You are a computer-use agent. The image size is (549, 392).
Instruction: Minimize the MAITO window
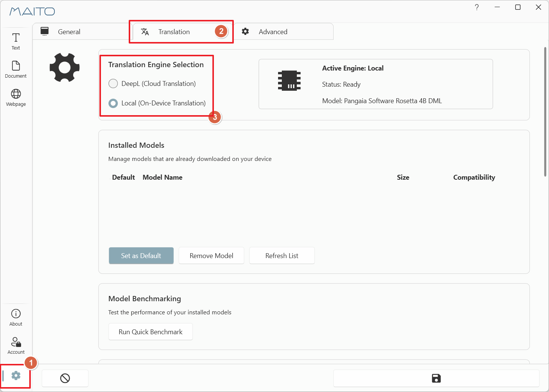tap(497, 7)
